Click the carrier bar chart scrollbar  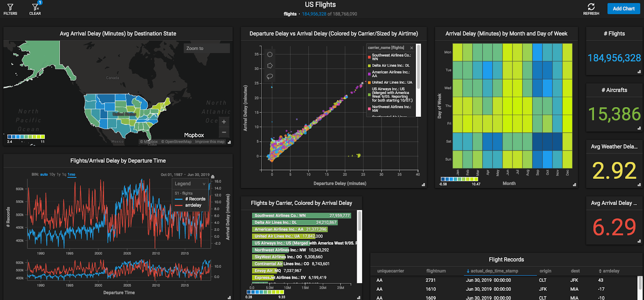tap(359, 221)
